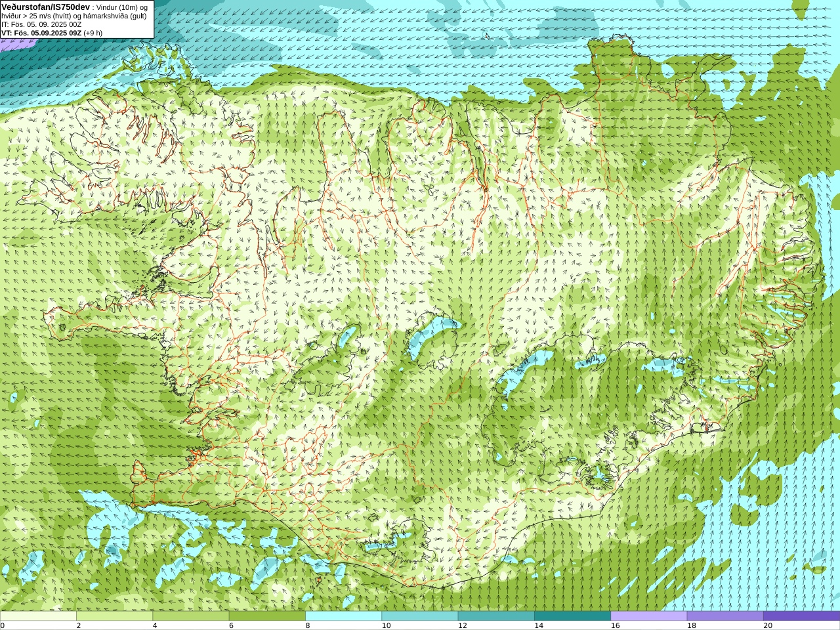Click the legend scale label '18'
The image size is (840, 630).
pyautogui.click(x=691, y=625)
